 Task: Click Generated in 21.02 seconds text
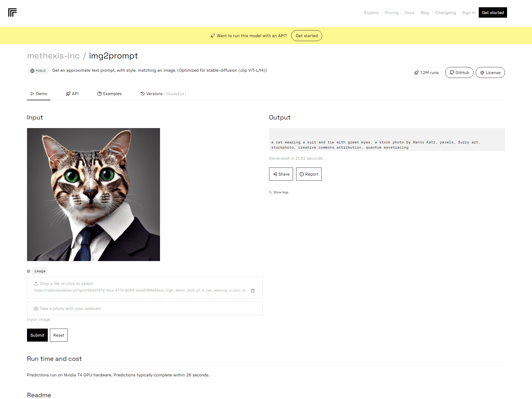pyautogui.click(x=296, y=158)
